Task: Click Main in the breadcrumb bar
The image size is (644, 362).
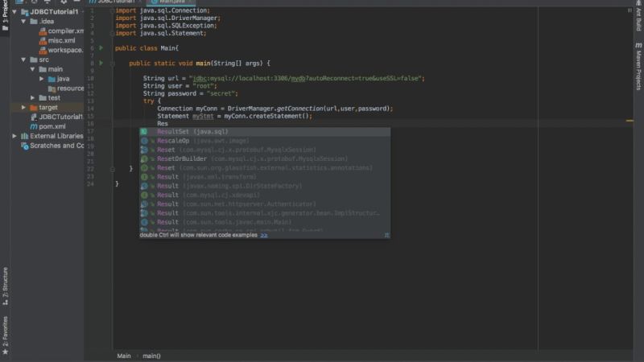Action: tap(124, 356)
